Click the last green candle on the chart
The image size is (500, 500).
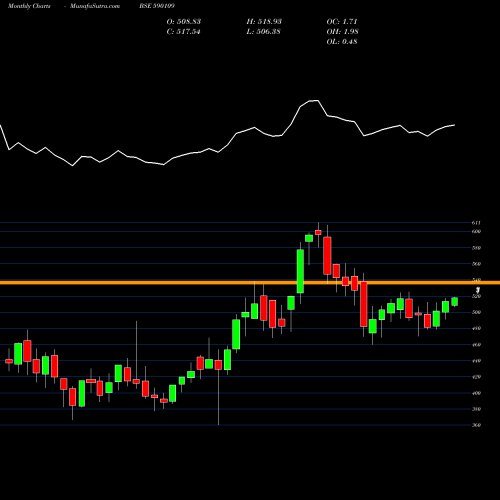(x=455, y=302)
